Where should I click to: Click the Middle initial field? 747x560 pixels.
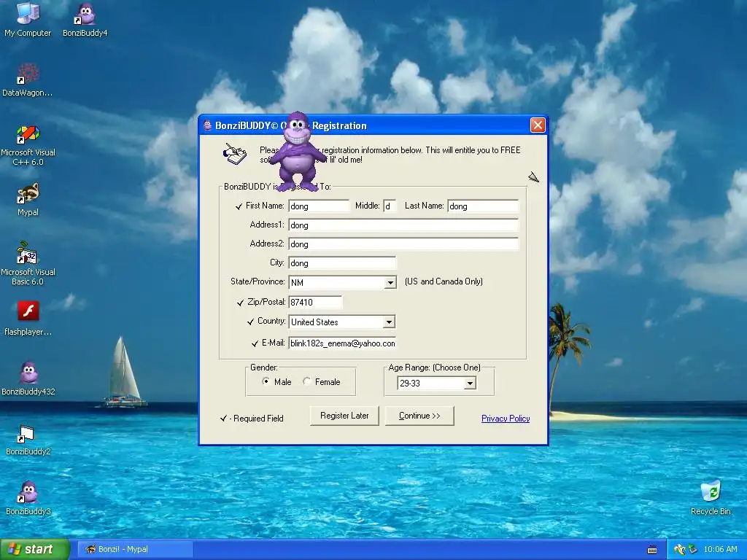point(390,206)
